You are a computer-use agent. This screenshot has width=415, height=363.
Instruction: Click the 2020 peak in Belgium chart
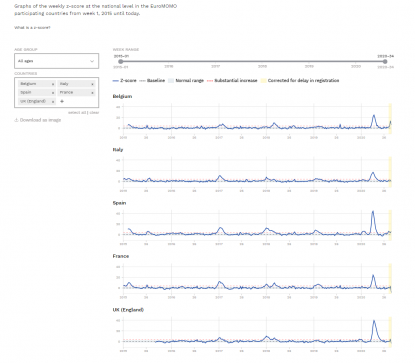[x=374, y=116]
